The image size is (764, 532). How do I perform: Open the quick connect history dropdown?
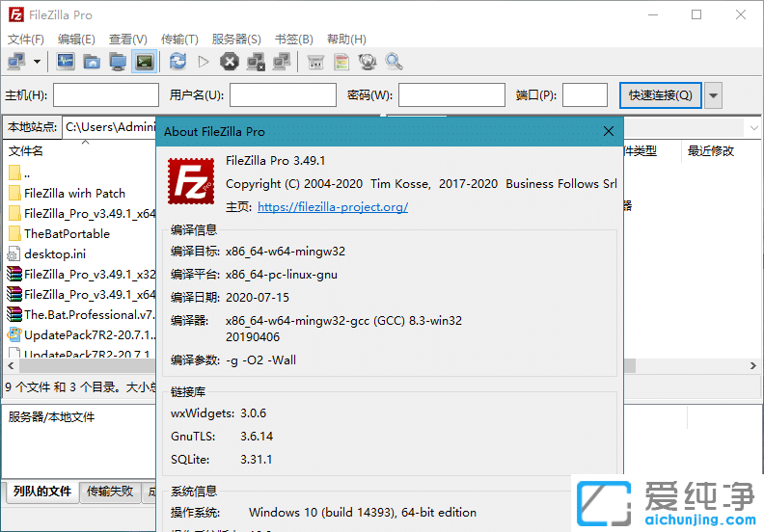point(714,95)
